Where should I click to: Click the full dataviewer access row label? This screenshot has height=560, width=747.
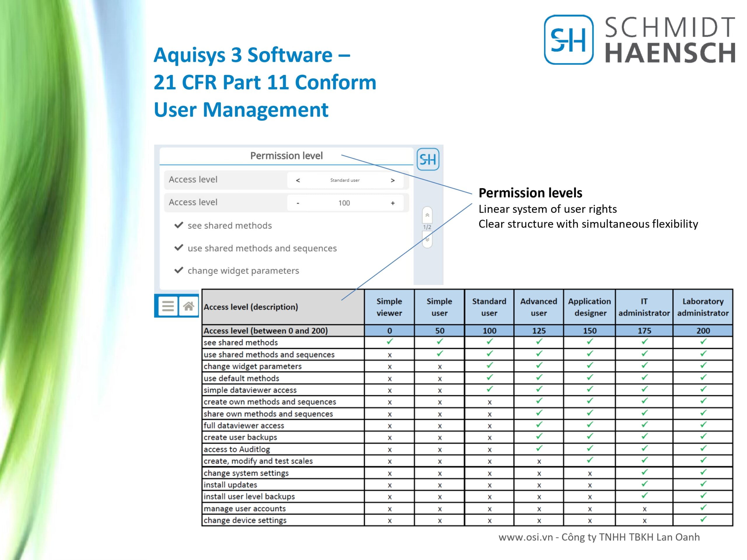pyautogui.click(x=244, y=425)
